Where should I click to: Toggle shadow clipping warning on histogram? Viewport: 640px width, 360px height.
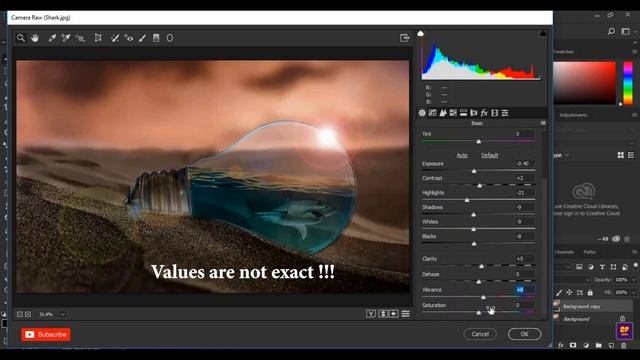420,33
